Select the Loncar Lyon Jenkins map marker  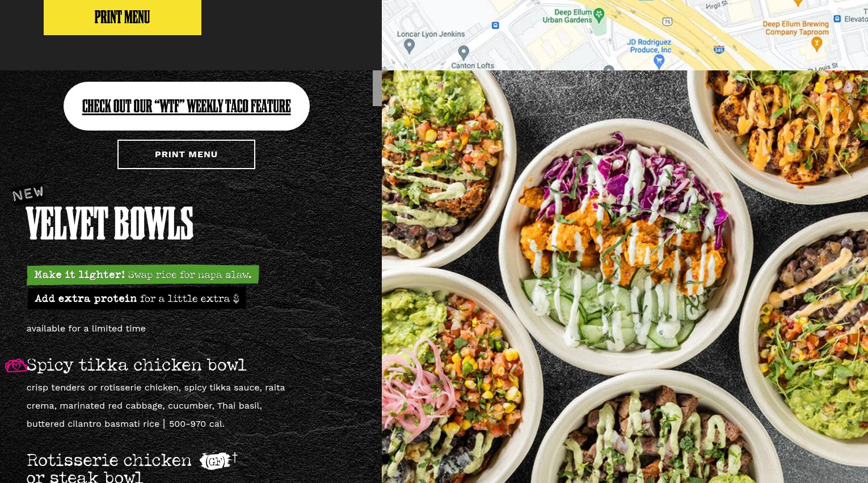(409, 45)
